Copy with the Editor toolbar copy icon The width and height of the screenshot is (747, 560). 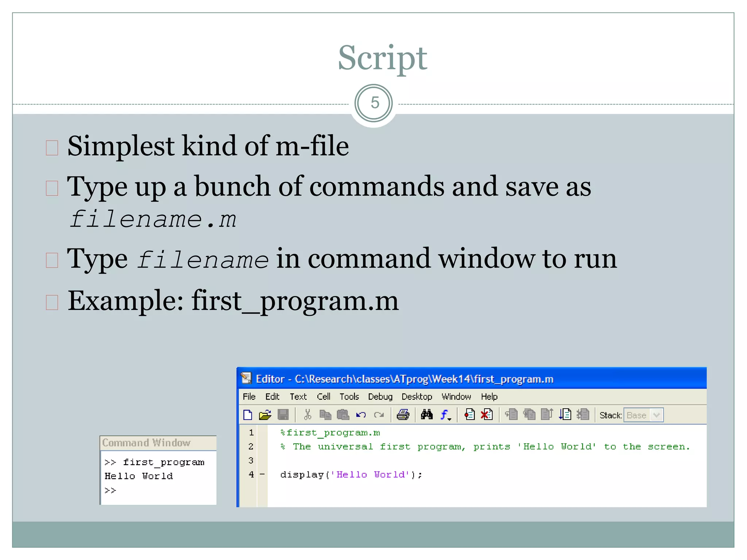pos(325,415)
